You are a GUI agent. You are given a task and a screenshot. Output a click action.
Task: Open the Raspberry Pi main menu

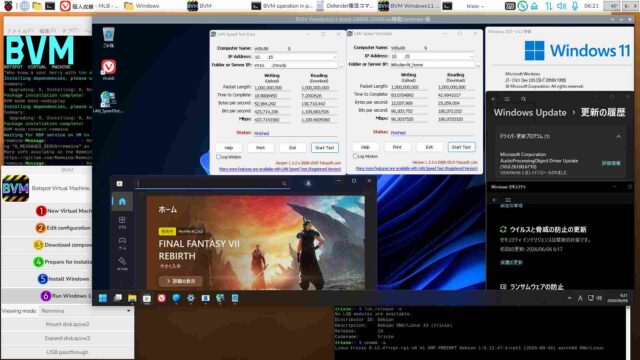coord(8,6)
